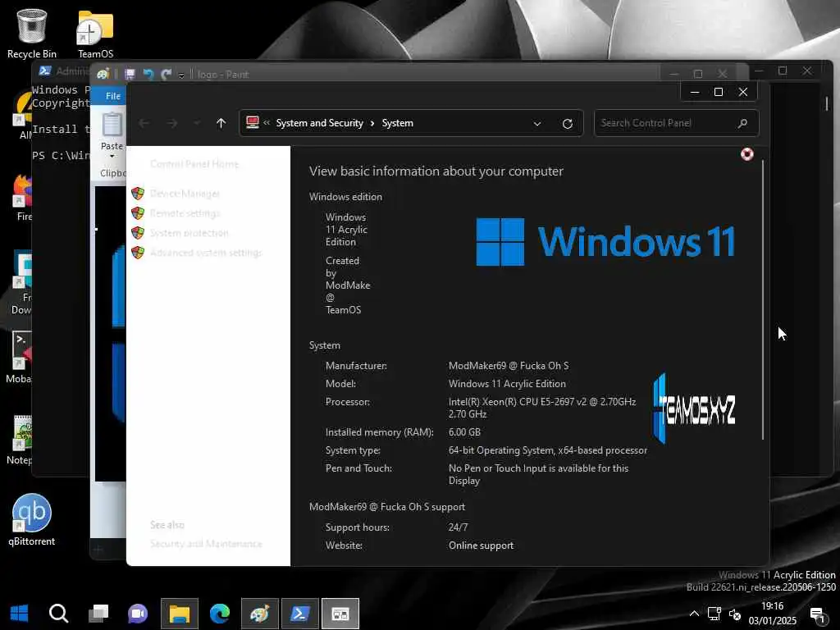Click the PowerShell window title bar icon
Viewport: 840px width, 630px height.
(x=45, y=71)
